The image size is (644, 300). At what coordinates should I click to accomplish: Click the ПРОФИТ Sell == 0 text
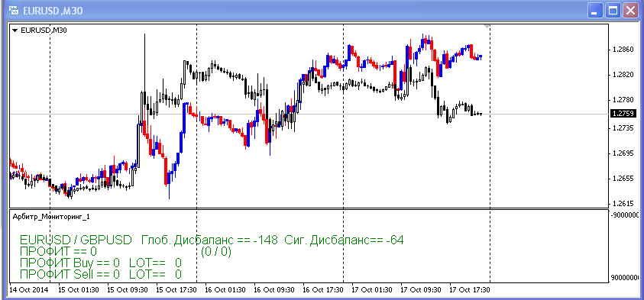click(70, 274)
